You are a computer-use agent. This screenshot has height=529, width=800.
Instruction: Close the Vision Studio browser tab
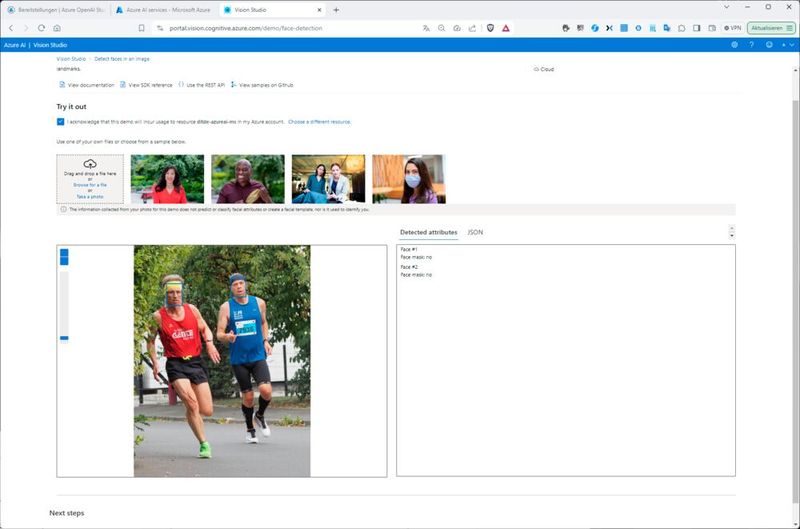click(319, 10)
